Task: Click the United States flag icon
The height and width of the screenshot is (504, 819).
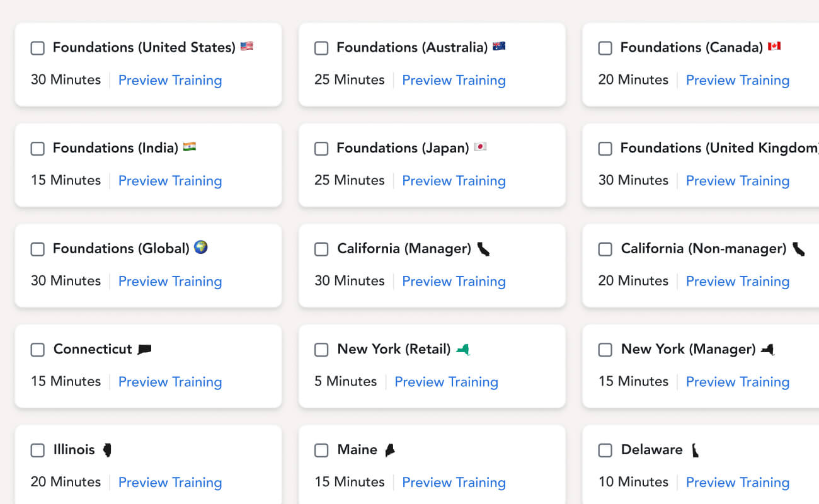Action: [x=246, y=47]
